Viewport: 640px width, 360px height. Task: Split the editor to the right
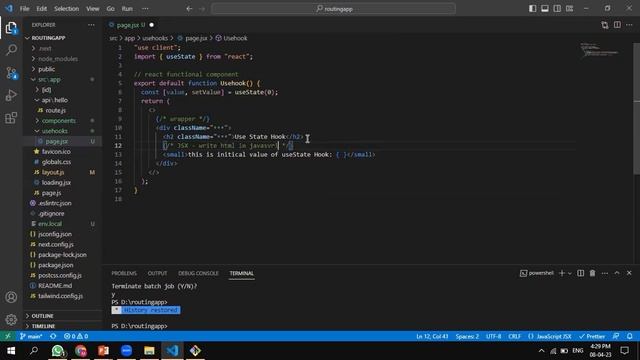617,25
